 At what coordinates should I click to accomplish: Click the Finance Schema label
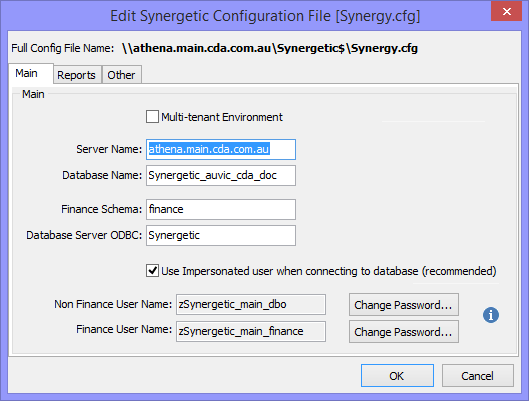click(x=102, y=209)
